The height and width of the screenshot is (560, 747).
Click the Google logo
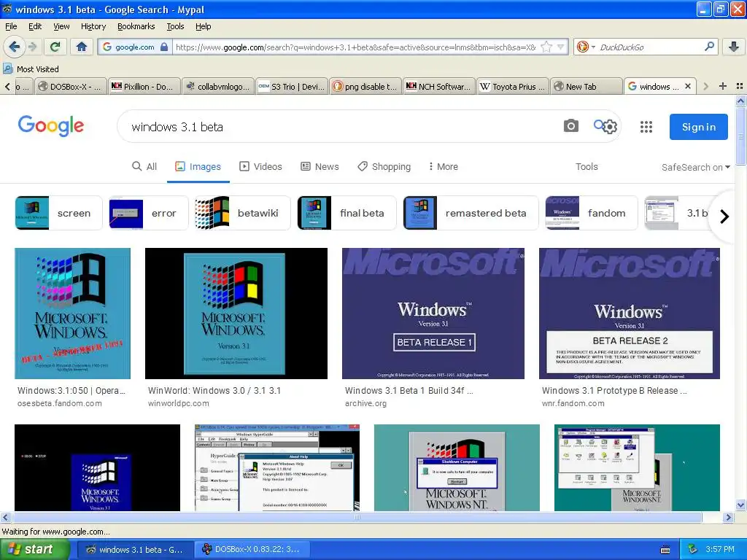(x=51, y=126)
